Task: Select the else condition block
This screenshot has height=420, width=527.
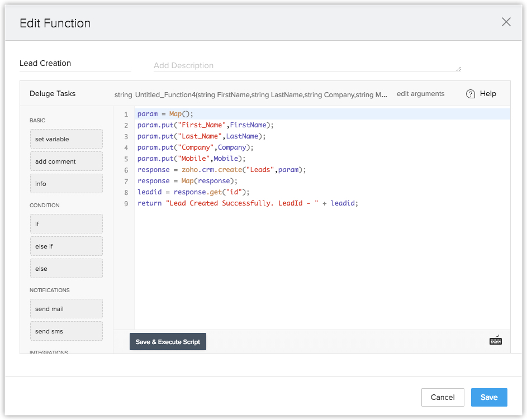Action: click(x=66, y=269)
